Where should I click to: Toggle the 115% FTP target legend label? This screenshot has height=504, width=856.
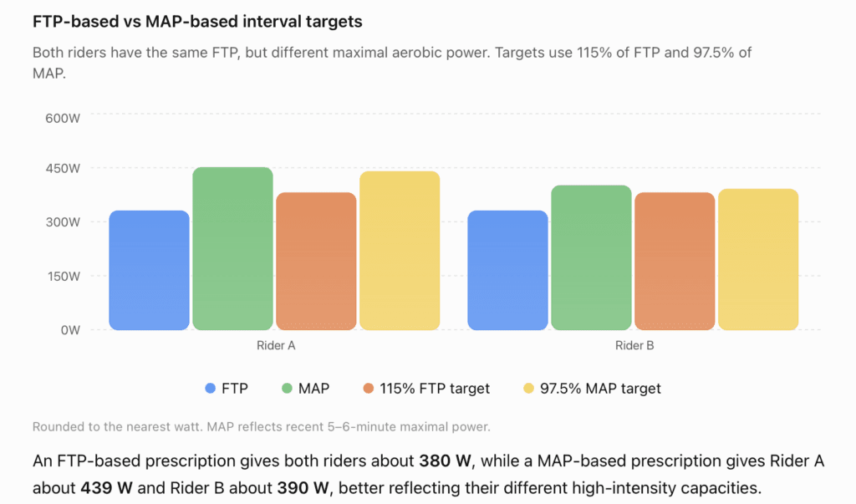(435, 388)
